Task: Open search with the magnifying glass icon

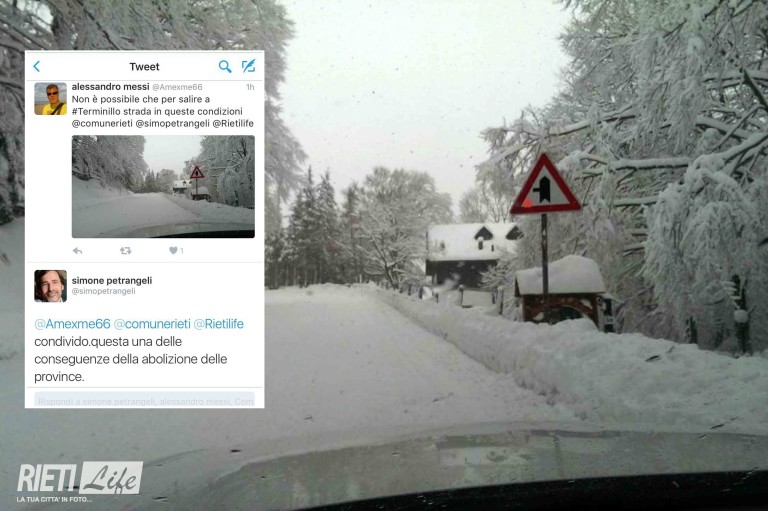Action: [225, 67]
